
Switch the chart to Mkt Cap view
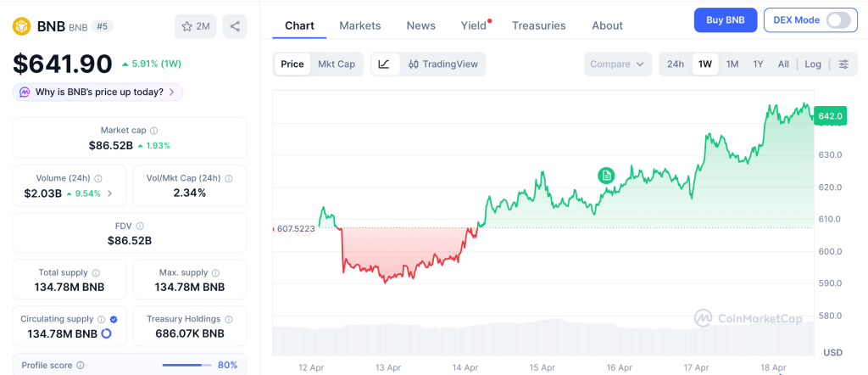[337, 64]
